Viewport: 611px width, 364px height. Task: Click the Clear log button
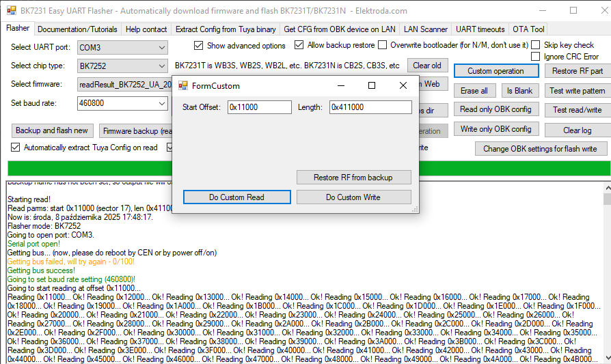point(577,130)
